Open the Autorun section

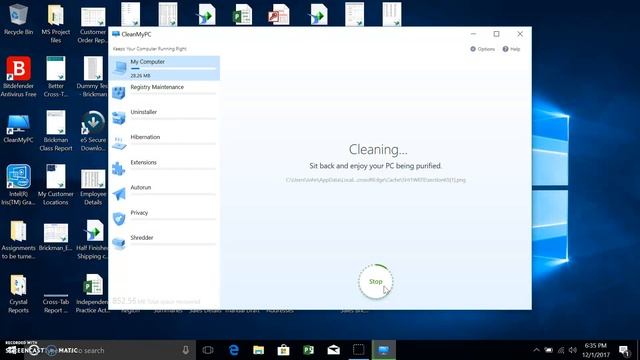(x=164, y=193)
